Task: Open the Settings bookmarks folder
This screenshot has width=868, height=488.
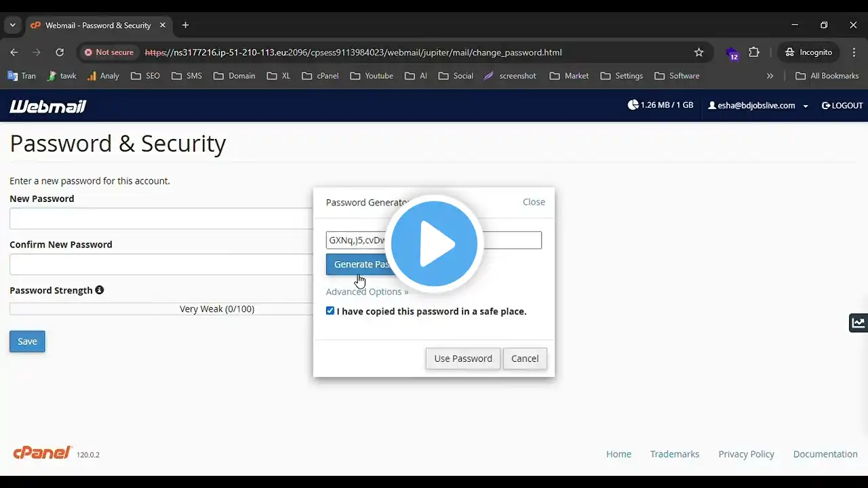Action: point(622,76)
